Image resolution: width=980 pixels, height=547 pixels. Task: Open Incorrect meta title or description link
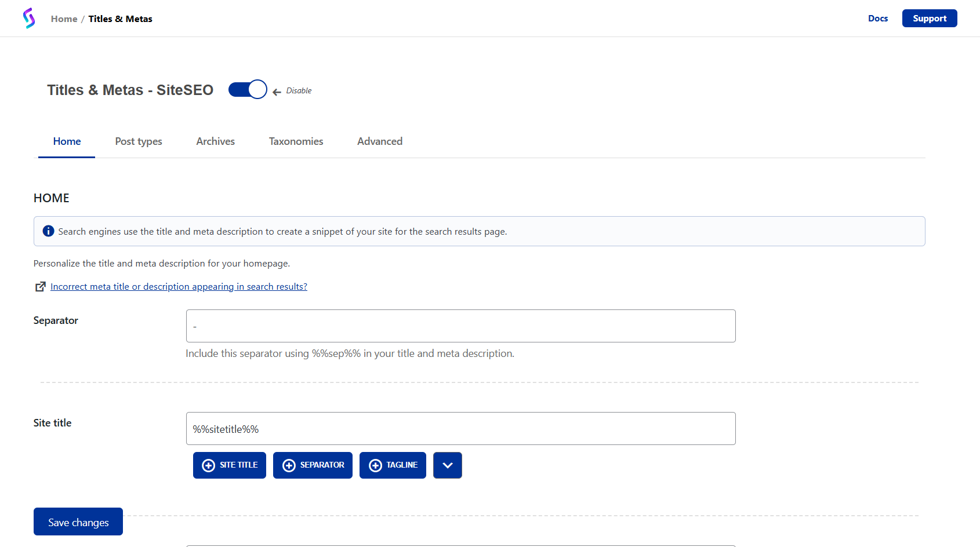click(x=179, y=286)
